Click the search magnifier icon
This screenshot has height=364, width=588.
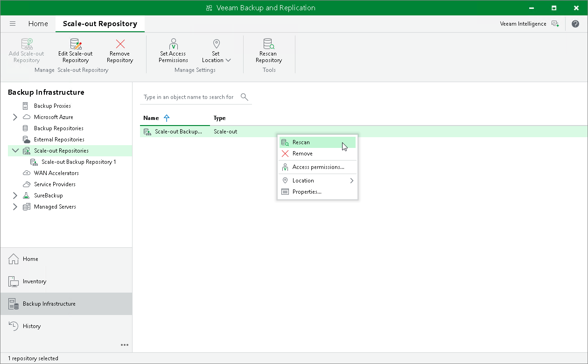[x=244, y=97]
